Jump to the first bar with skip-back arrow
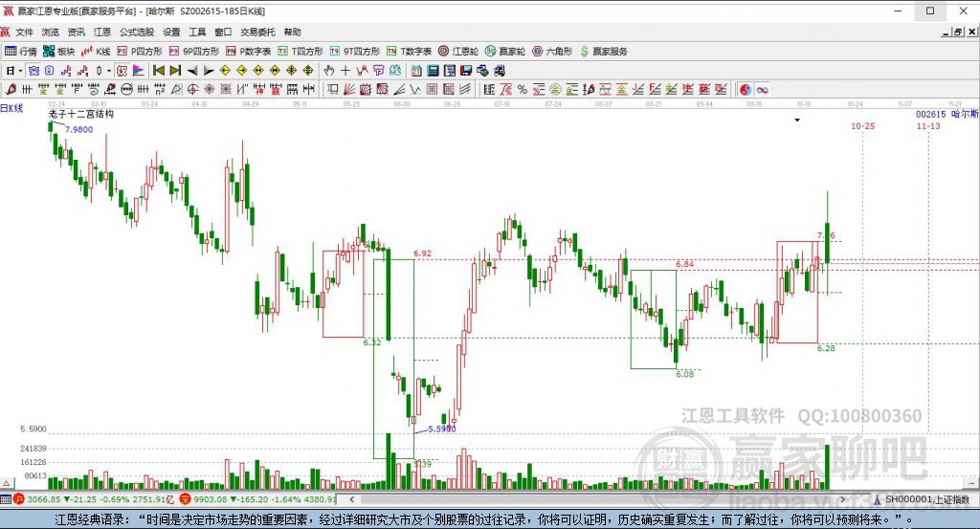 (x=159, y=71)
